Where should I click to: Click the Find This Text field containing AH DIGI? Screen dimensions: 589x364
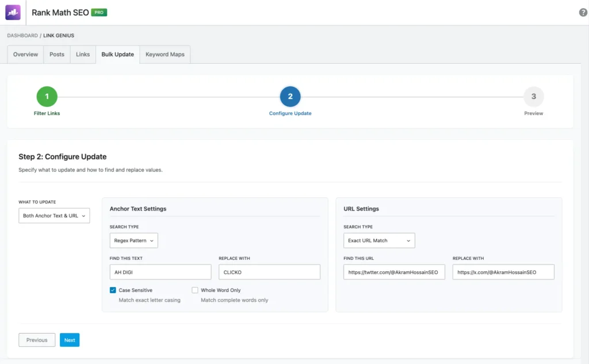pos(160,271)
